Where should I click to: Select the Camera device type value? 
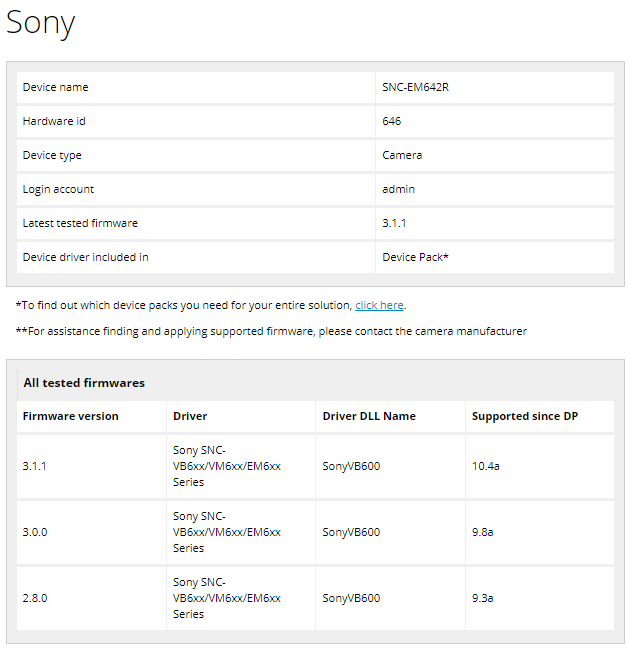tap(402, 155)
